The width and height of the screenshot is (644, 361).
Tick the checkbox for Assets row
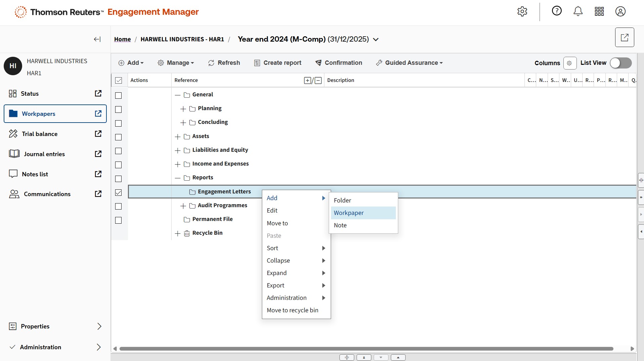(x=119, y=137)
